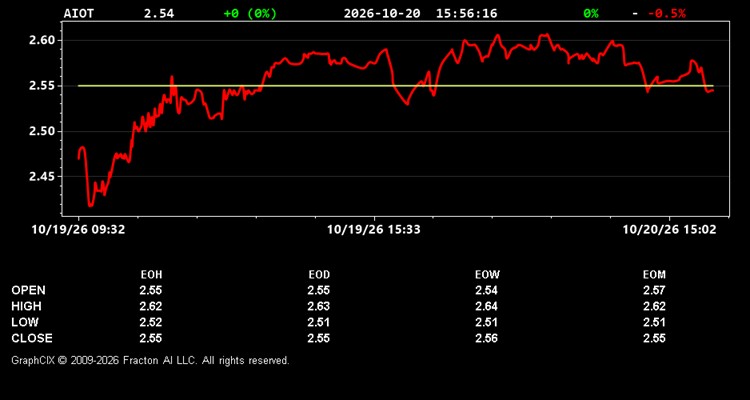Select the EOD HIGH value 2.63

coord(319,306)
